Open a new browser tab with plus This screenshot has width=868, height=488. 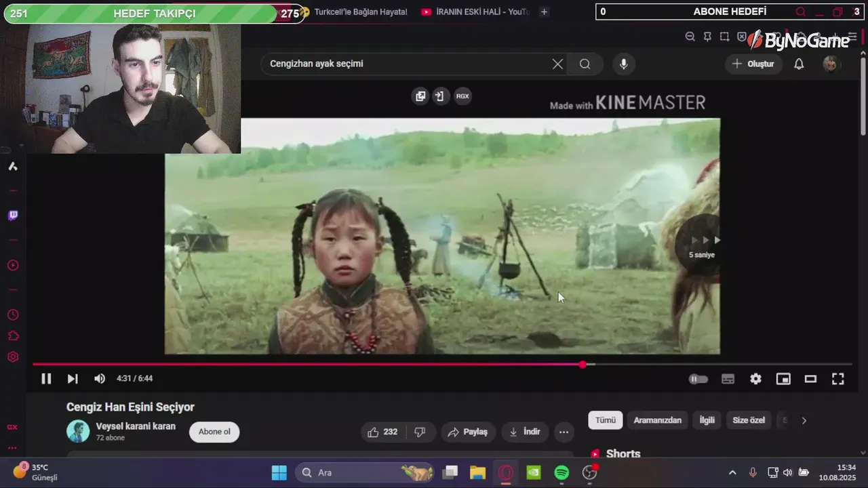(x=544, y=12)
